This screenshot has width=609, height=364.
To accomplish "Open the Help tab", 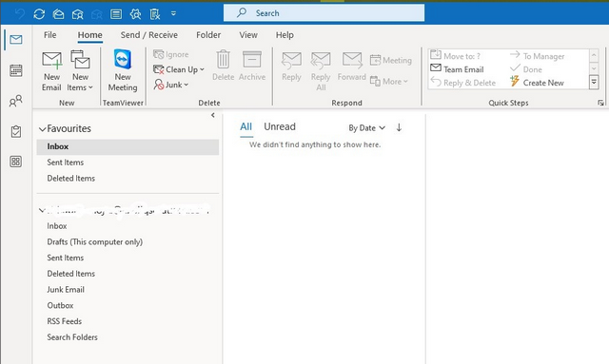I will pyautogui.click(x=285, y=35).
